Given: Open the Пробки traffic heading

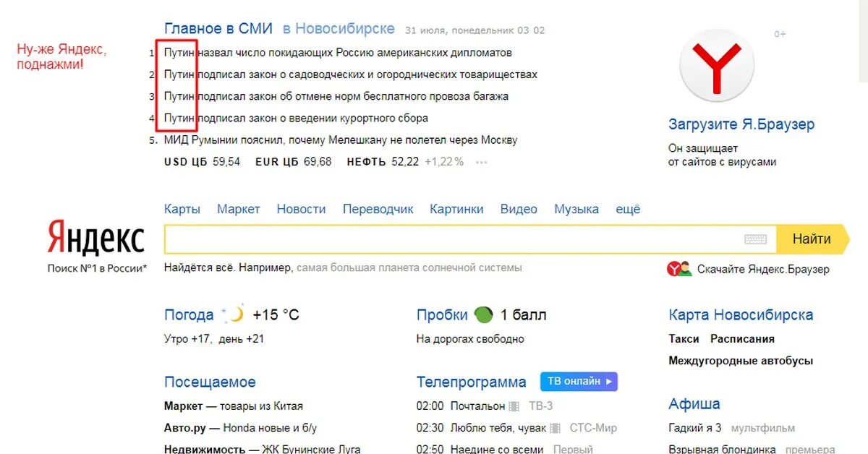Looking at the screenshot, I should 442,315.
